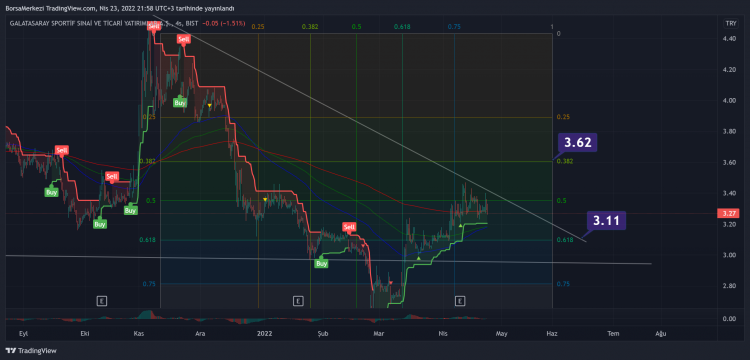750x360 pixels.
Task: Click the 3.62 price callout label
Action: click(x=577, y=142)
